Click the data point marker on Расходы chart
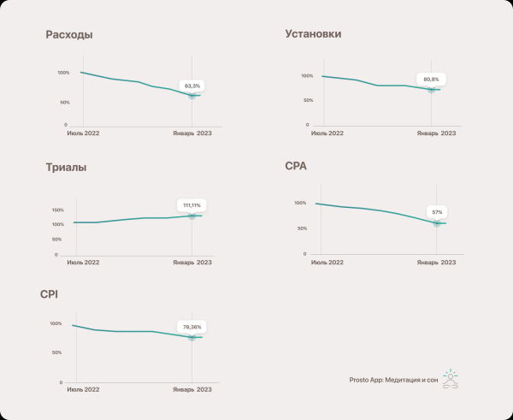513x420 pixels. tap(192, 95)
